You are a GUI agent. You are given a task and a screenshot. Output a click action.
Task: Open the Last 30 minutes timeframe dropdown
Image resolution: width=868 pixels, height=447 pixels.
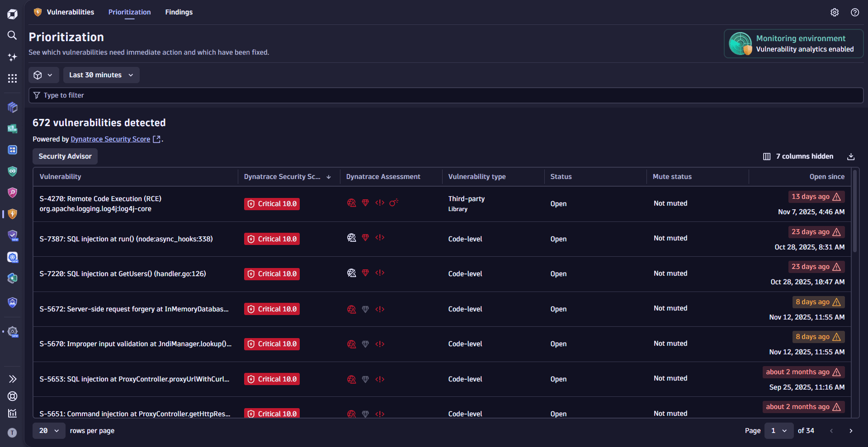[x=101, y=75]
